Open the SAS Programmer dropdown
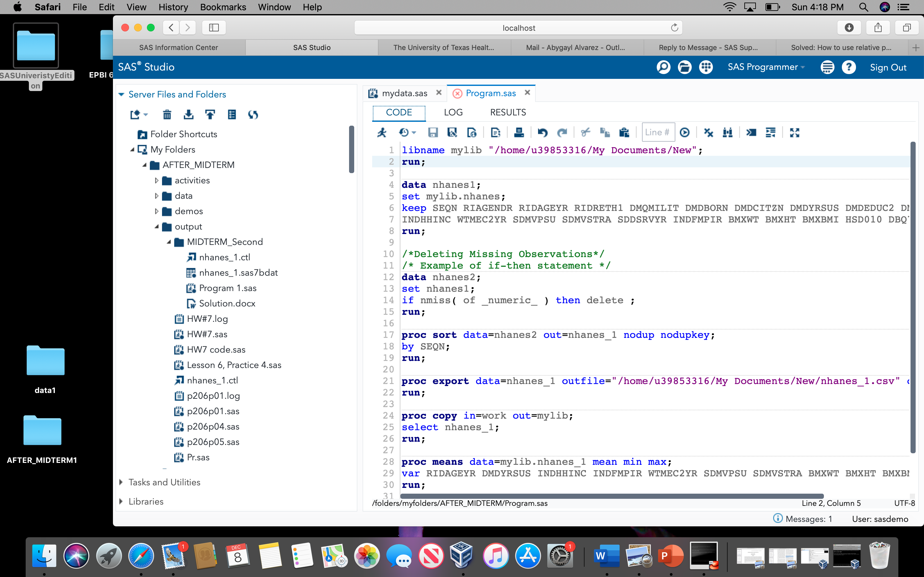Viewport: 924px width, 577px height. (766, 67)
